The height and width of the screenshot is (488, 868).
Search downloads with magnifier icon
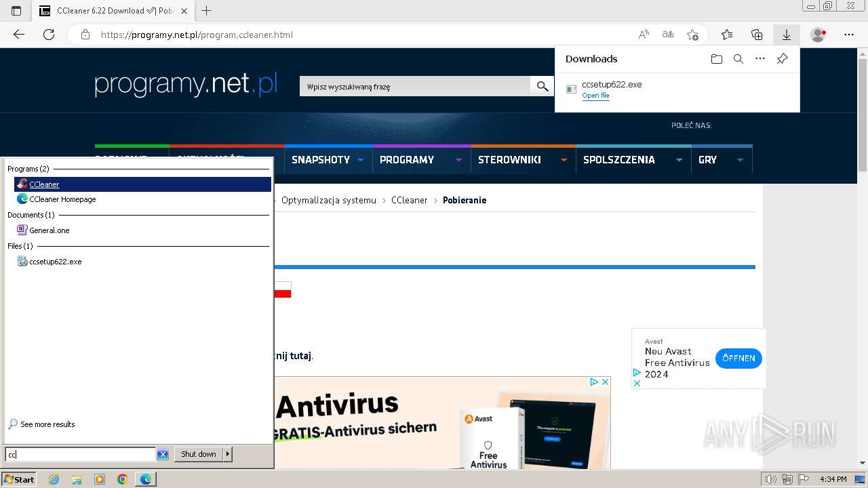pos(738,59)
